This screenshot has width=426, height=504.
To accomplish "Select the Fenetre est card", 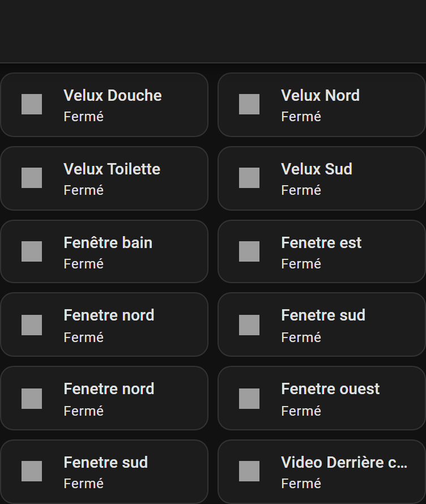I will (321, 251).
